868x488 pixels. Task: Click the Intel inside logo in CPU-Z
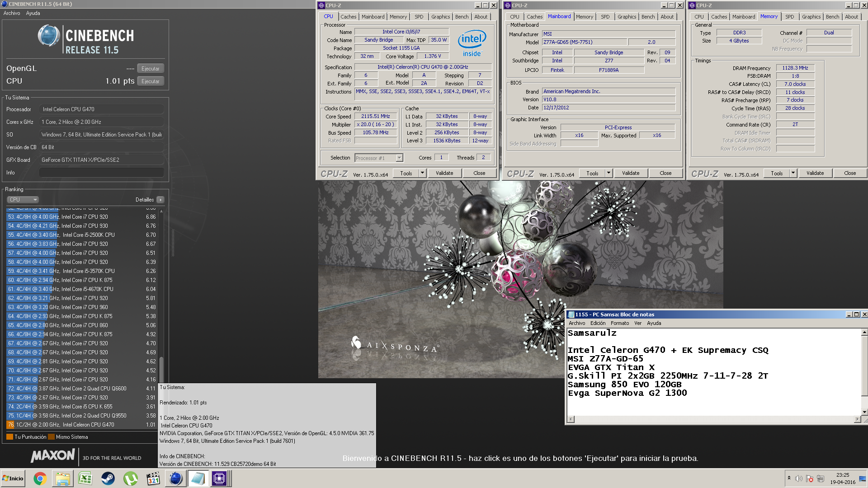click(472, 43)
